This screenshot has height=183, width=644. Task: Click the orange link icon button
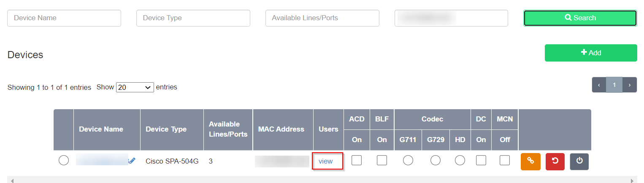click(530, 161)
